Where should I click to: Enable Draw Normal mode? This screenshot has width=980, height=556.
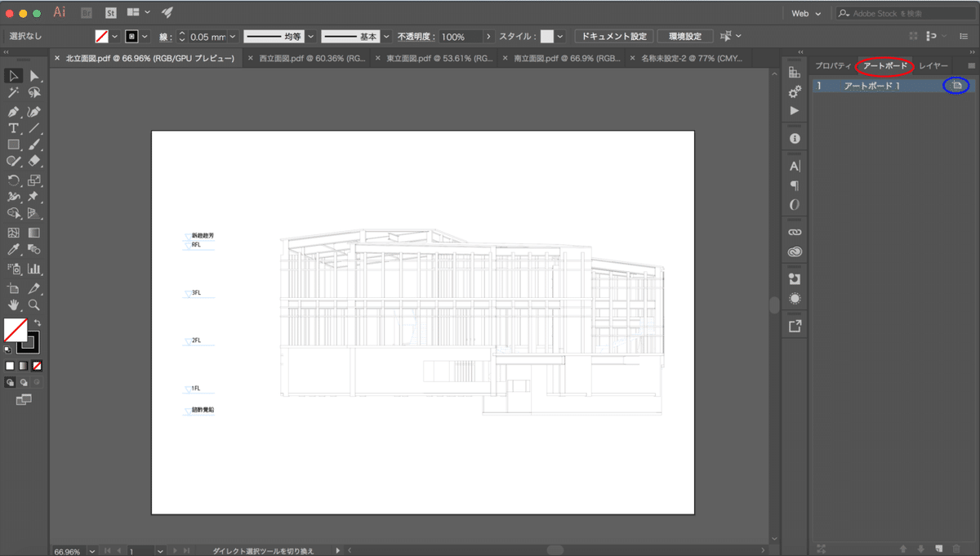pyautogui.click(x=10, y=381)
